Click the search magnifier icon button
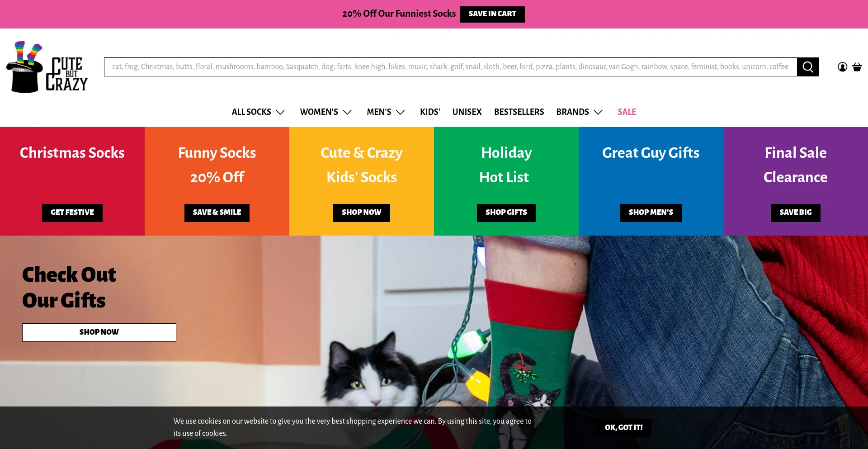The height and width of the screenshot is (449, 868). point(808,67)
